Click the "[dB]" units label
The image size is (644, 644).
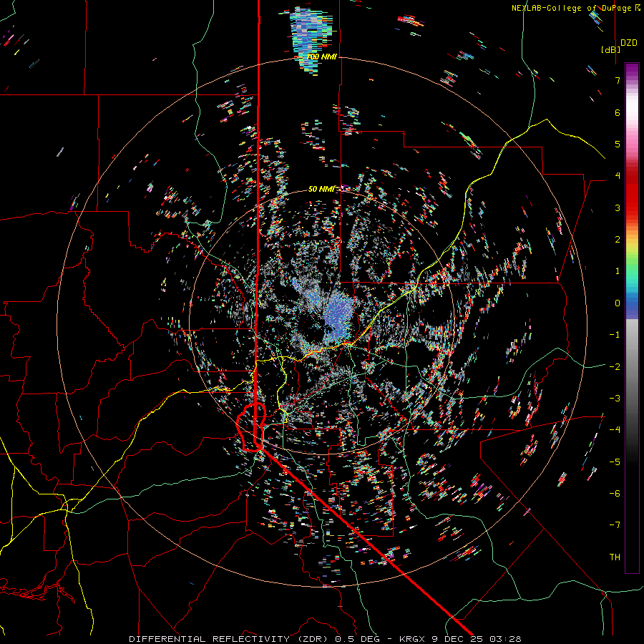(x=611, y=49)
